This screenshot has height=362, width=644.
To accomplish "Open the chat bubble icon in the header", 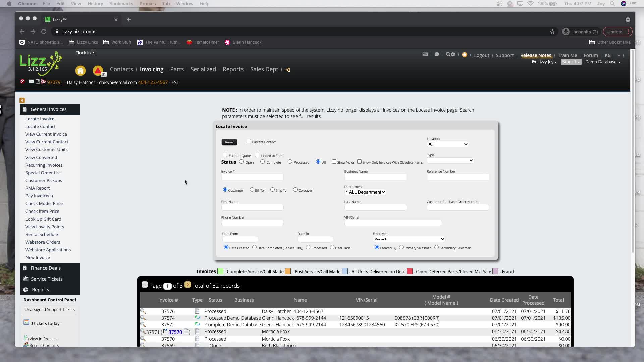I will (437, 54).
